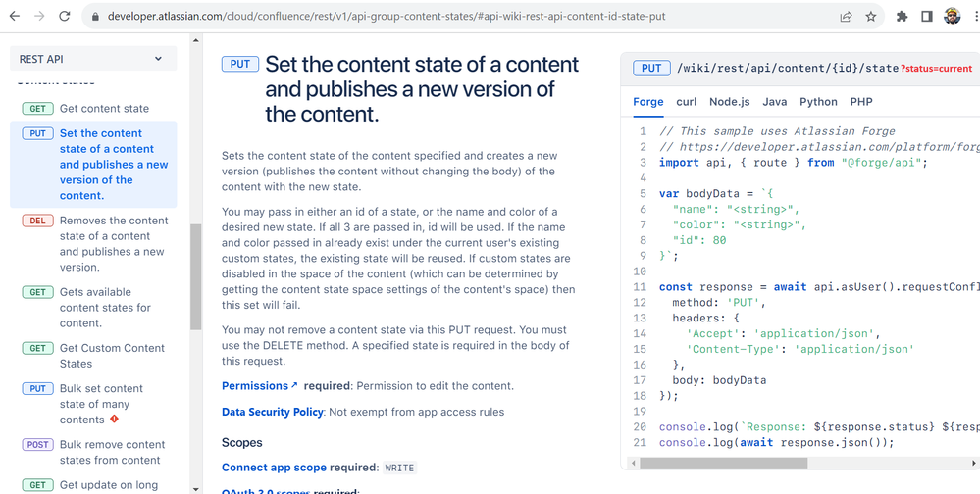Open the Data Security Policy link
Image resolution: width=980 pixels, height=494 pixels.
tap(273, 412)
